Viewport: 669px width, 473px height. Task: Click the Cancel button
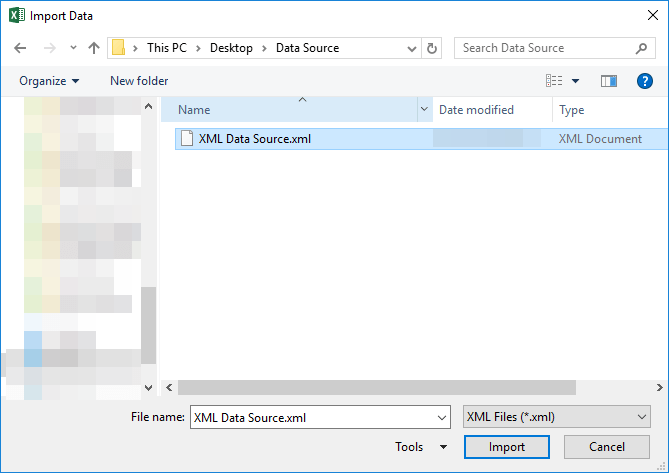pos(607,447)
